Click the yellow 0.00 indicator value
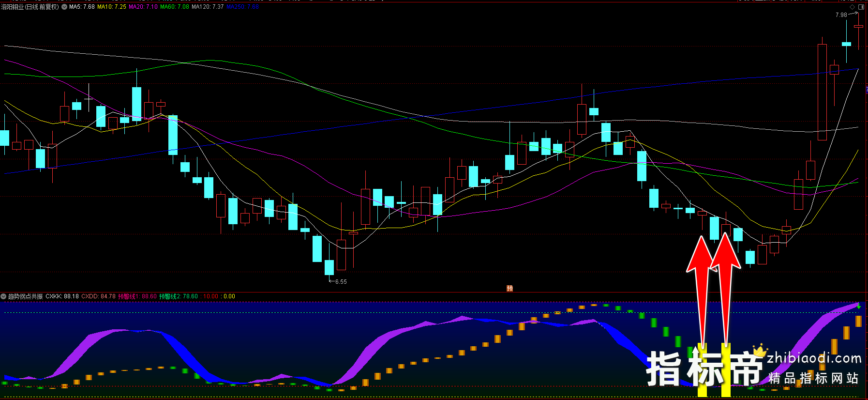The width and height of the screenshot is (868, 400). pos(229,296)
